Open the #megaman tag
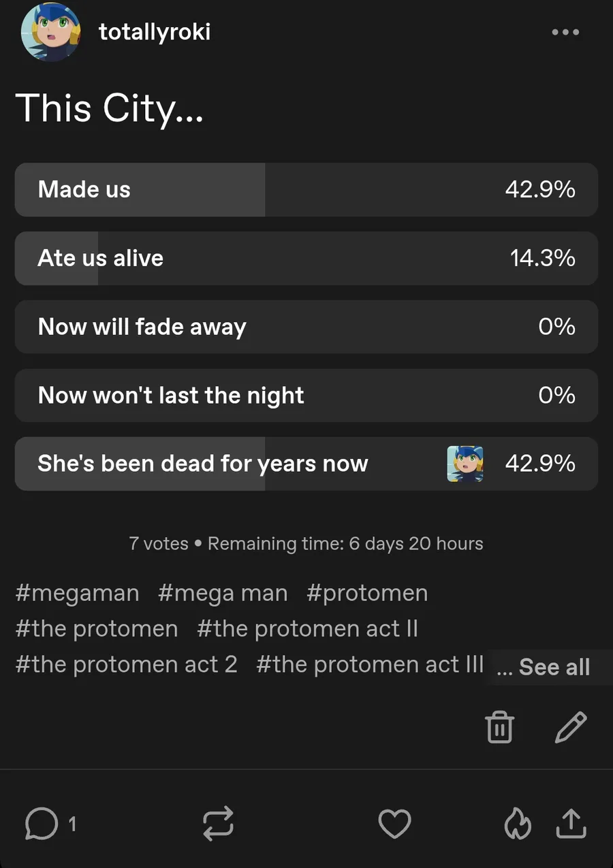Viewport: 613px width, 868px height. pos(77,593)
